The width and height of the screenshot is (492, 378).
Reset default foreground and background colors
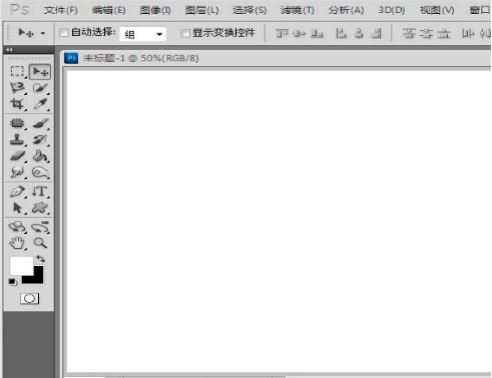point(13,282)
